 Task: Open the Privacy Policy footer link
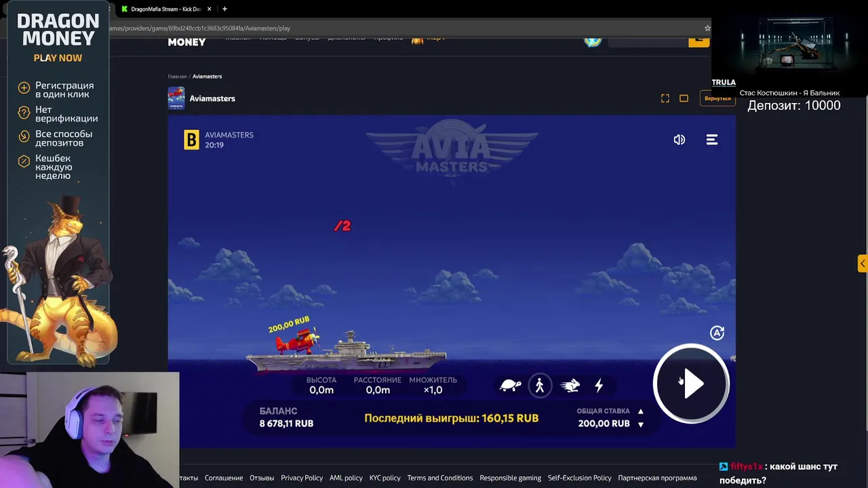click(302, 478)
